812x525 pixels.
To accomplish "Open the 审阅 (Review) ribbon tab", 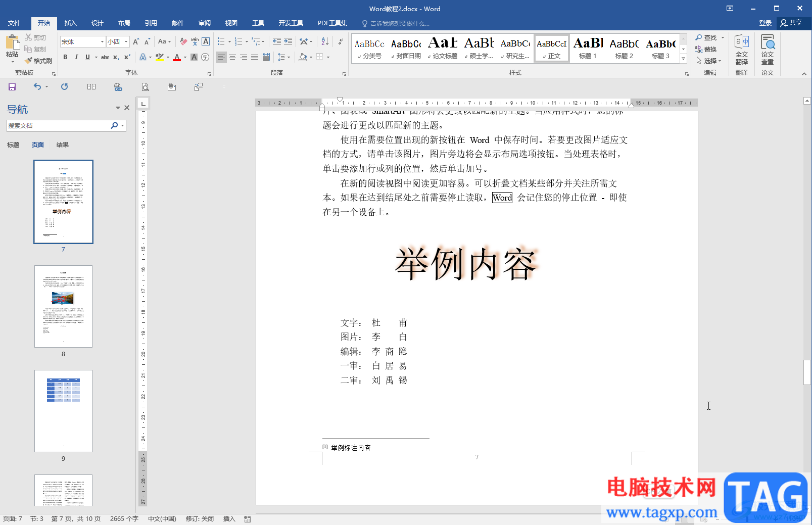I will coord(205,23).
